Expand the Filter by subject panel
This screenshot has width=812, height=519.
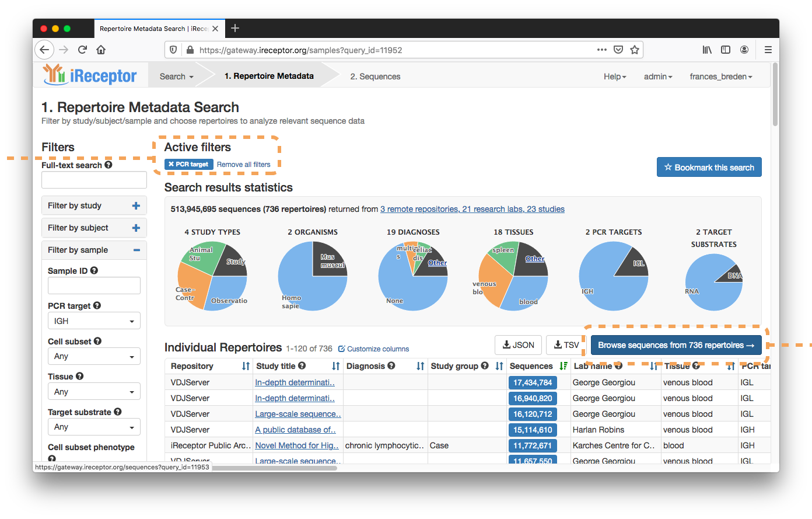pyautogui.click(x=94, y=228)
